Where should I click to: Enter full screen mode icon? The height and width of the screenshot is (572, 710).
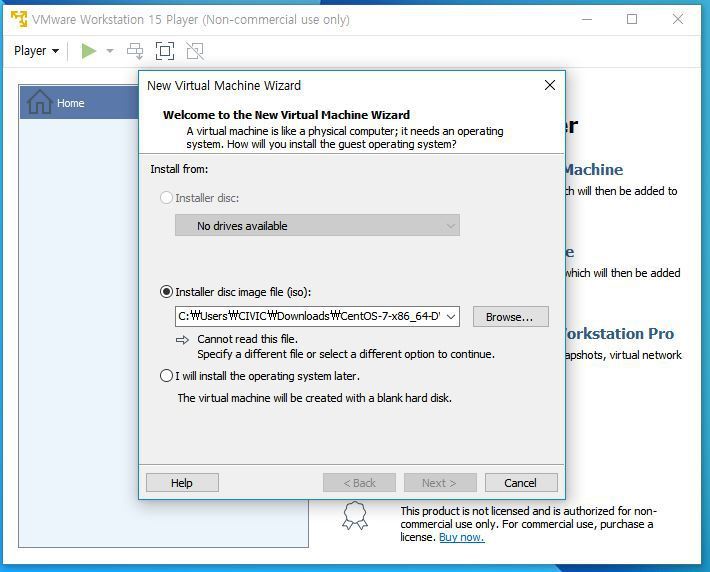click(165, 51)
